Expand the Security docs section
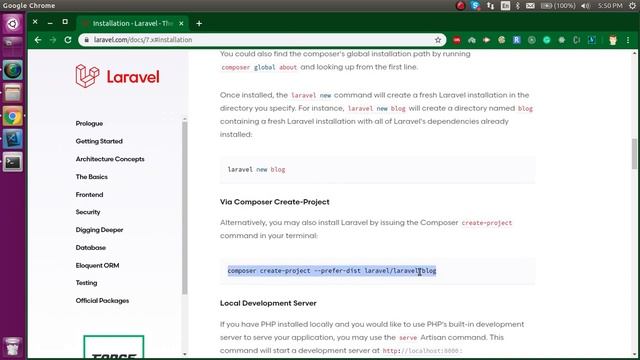Image resolution: width=640 pixels, height=360 pixels. (x=88, y=212)
